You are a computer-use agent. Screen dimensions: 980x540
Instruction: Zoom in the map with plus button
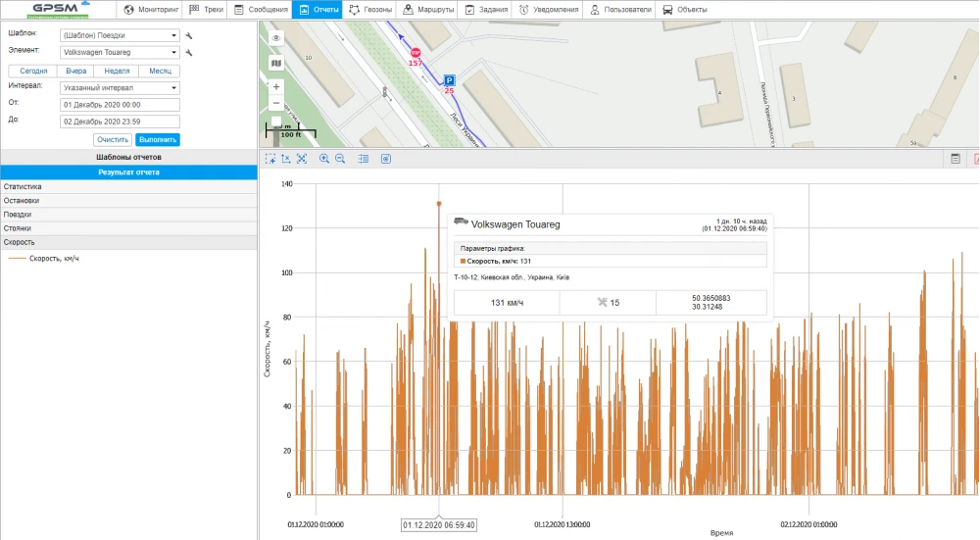[x=276, y=86]
